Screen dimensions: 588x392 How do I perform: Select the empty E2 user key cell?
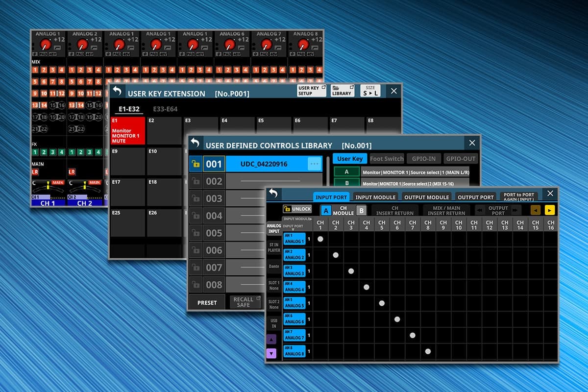(x=164, y=130)
